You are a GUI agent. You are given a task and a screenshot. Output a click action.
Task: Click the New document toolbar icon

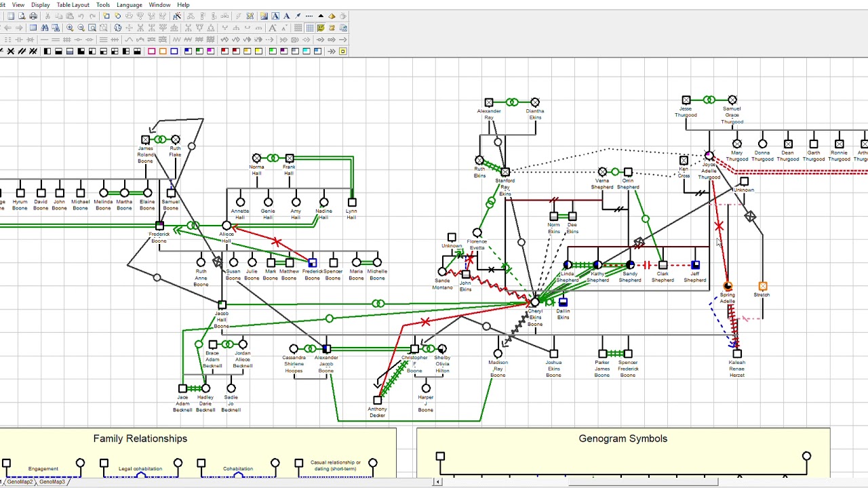(x=10, y=16)
